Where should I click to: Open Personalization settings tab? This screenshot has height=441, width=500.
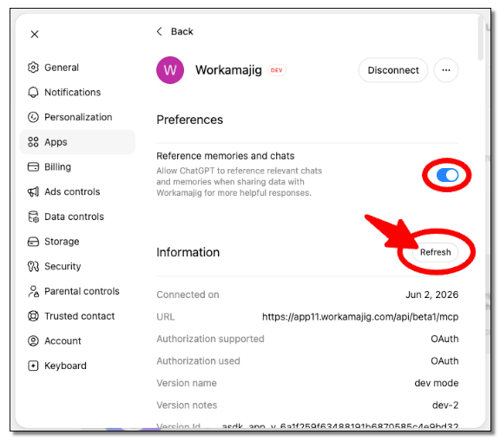pos(77,117)
